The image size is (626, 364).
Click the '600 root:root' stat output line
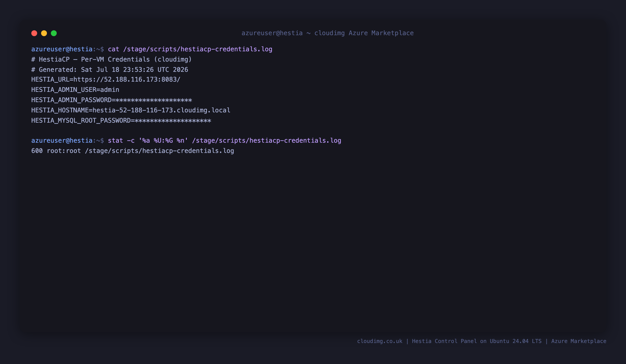(133, 151)
